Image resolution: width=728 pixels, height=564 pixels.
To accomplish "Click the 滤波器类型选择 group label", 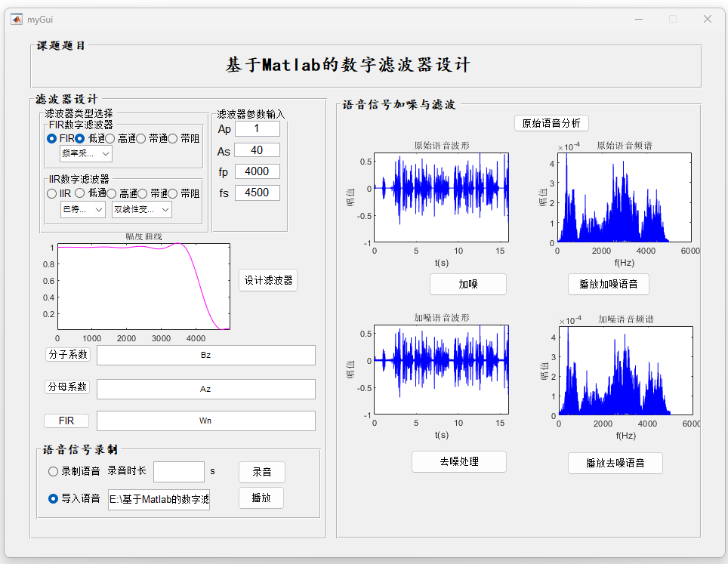I will [79, 113].
